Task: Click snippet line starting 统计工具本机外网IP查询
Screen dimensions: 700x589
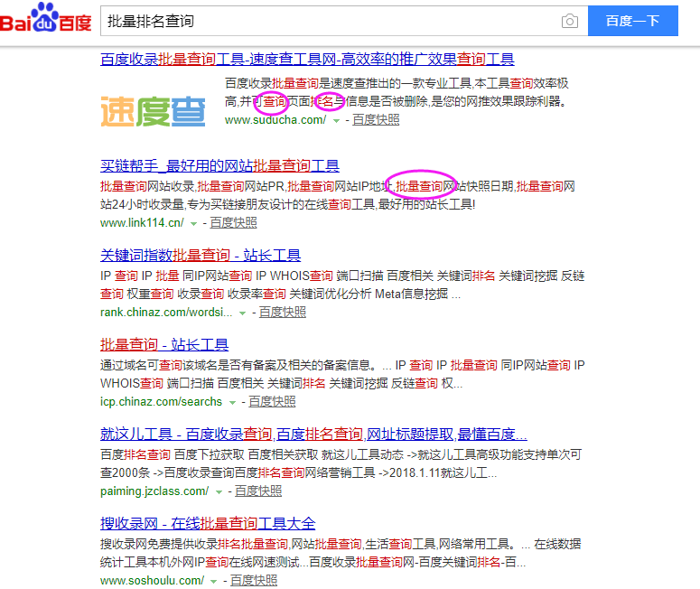Action: [313, 562]
